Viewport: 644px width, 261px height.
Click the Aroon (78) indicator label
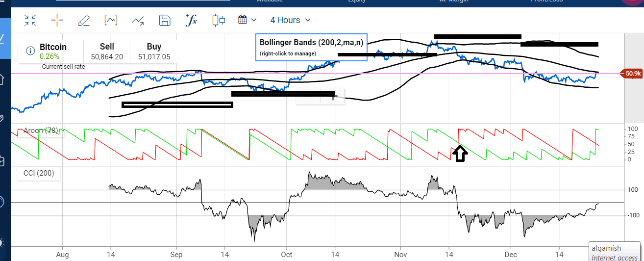point(40,131)
